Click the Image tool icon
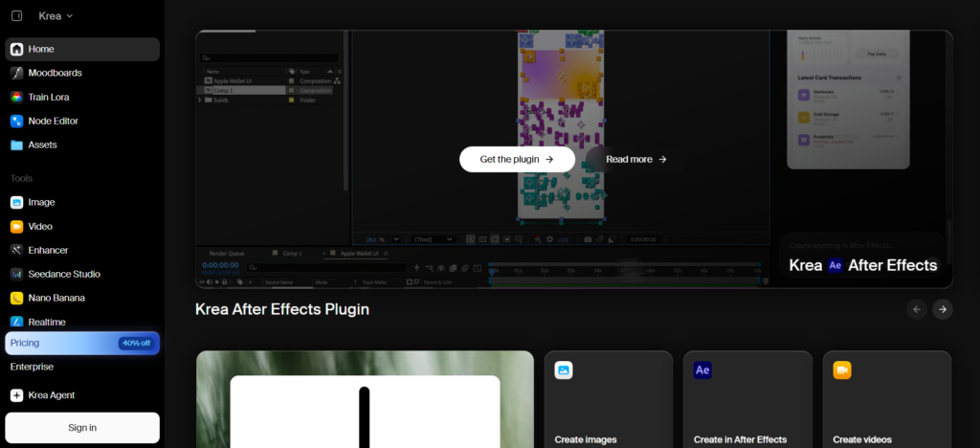980x448 pixels. pyautogui.click(x=17, y=202)
